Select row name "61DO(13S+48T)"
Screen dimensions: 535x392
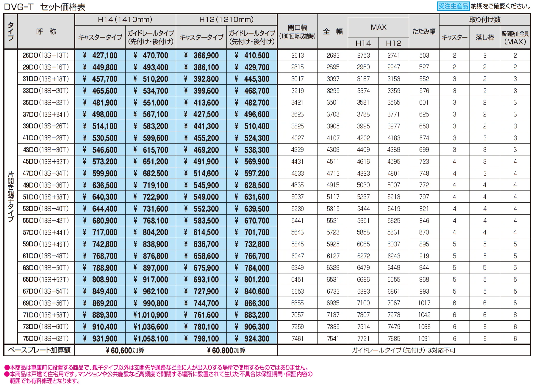point(46,256)
